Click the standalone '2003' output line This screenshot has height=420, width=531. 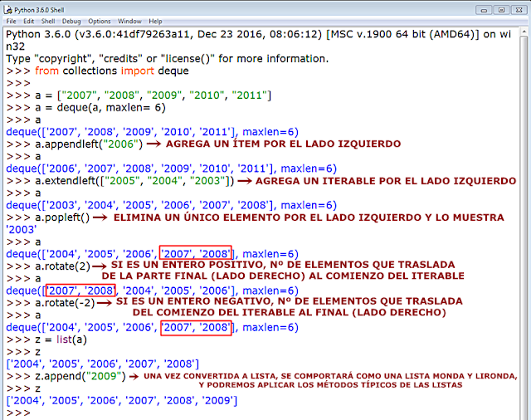22,229
